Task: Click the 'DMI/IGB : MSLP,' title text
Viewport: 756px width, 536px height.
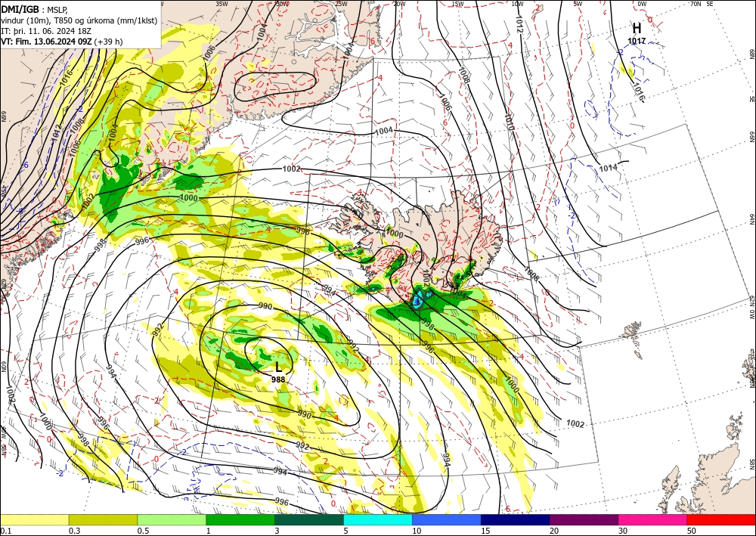Action: click(x=35, y=8)
